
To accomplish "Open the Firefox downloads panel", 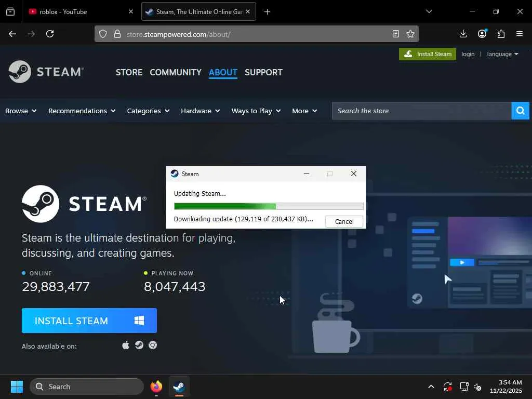I will pyautogui.click(x=463, y=34).
